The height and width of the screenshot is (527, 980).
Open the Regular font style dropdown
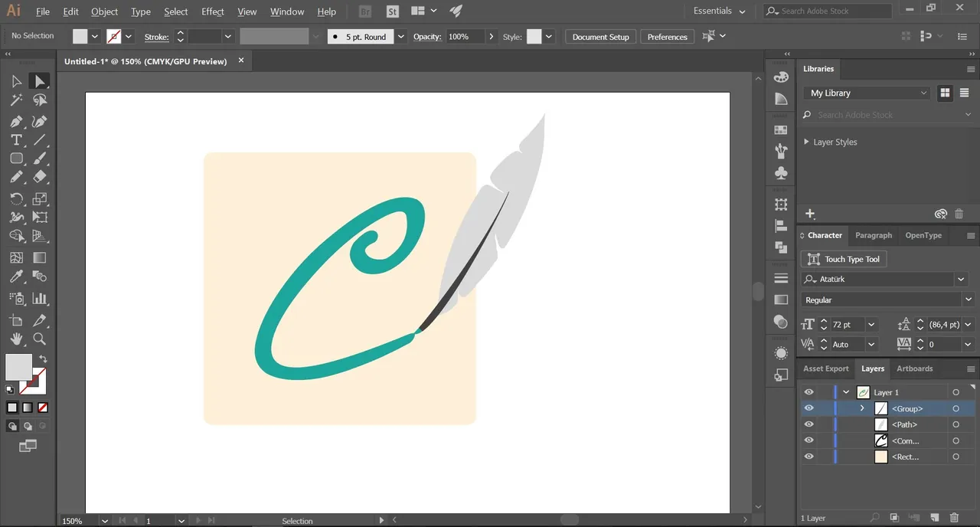(969, 300)
